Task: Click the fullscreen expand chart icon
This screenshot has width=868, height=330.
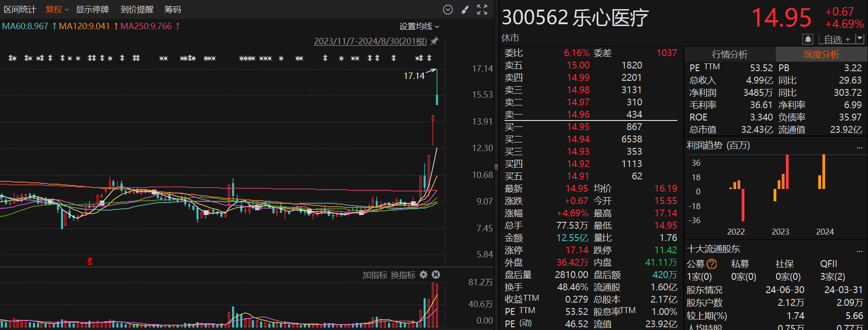Action: pyautogui.click(x=482, y=10)
